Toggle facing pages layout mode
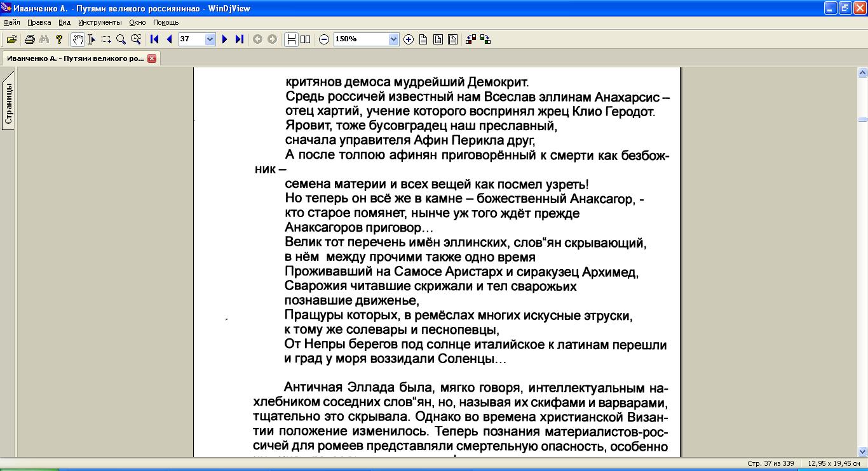Screen dimensions: 868x471 [306, 39]
